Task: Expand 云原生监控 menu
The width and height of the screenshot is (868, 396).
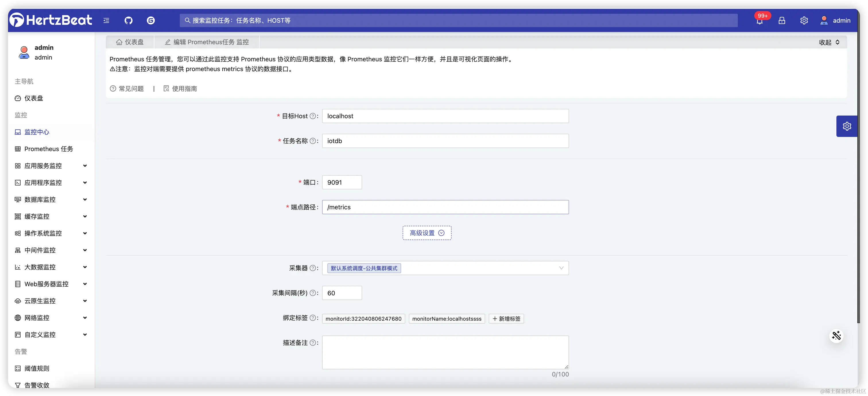Action: coord(51,301)
